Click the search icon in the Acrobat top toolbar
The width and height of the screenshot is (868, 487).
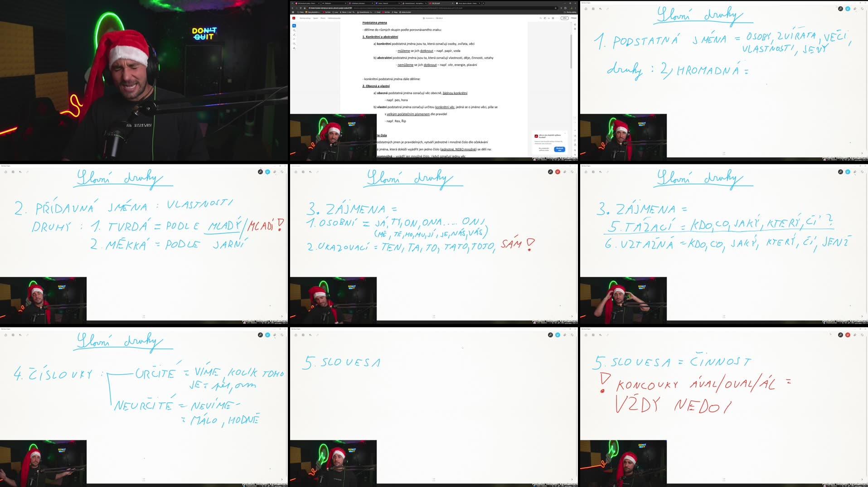541,18
